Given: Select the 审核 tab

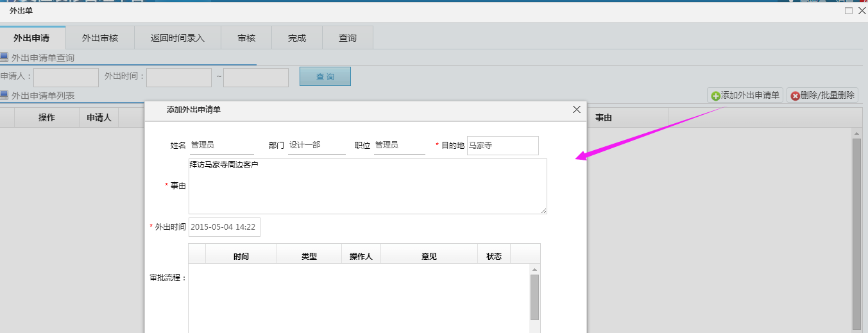Looking at the screenshot, I should click(246, 38).
